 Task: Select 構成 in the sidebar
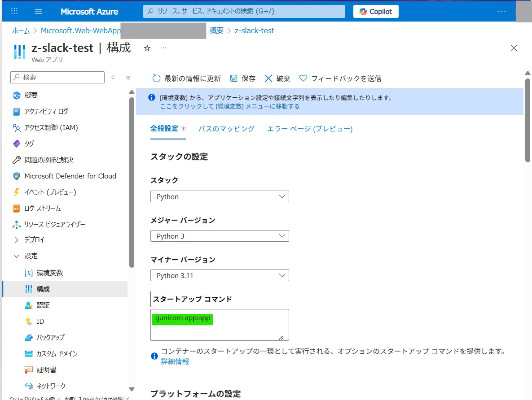[65, 289]
